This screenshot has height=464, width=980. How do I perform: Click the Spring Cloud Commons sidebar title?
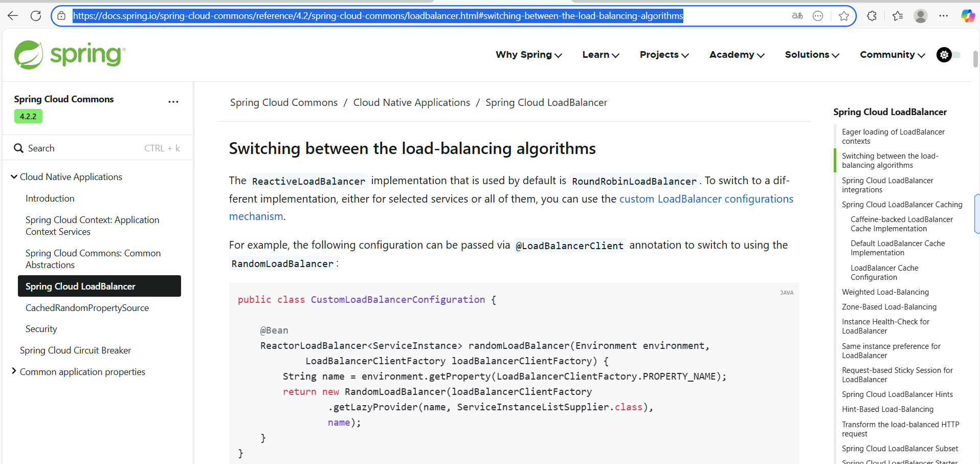[64, 99]
